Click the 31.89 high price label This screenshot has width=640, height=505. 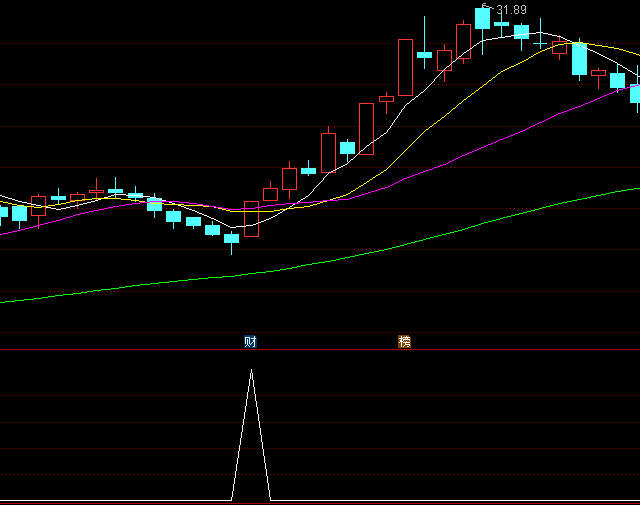(511, 10)
